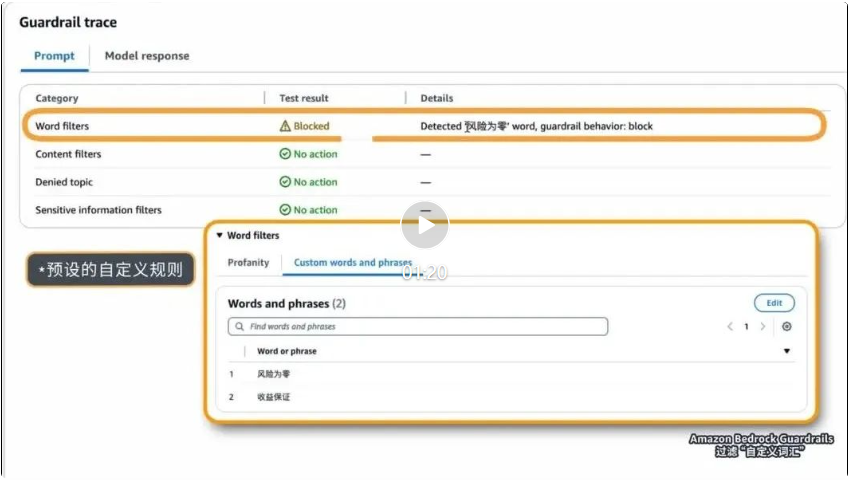Select the Prompt tab
This screenshot has width=850, height=480.
click(54, 56)
